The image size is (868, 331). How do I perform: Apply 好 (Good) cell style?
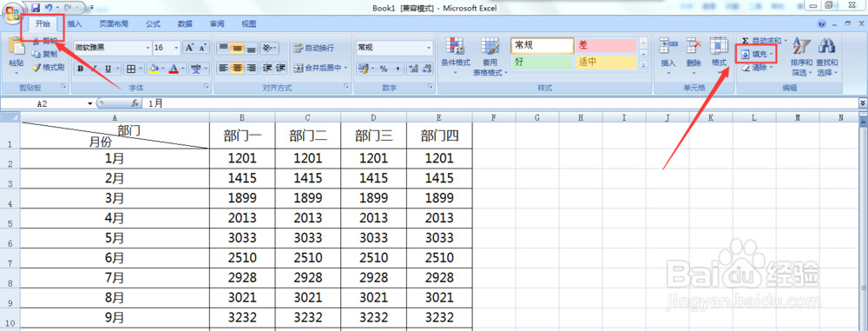(542, 62)
